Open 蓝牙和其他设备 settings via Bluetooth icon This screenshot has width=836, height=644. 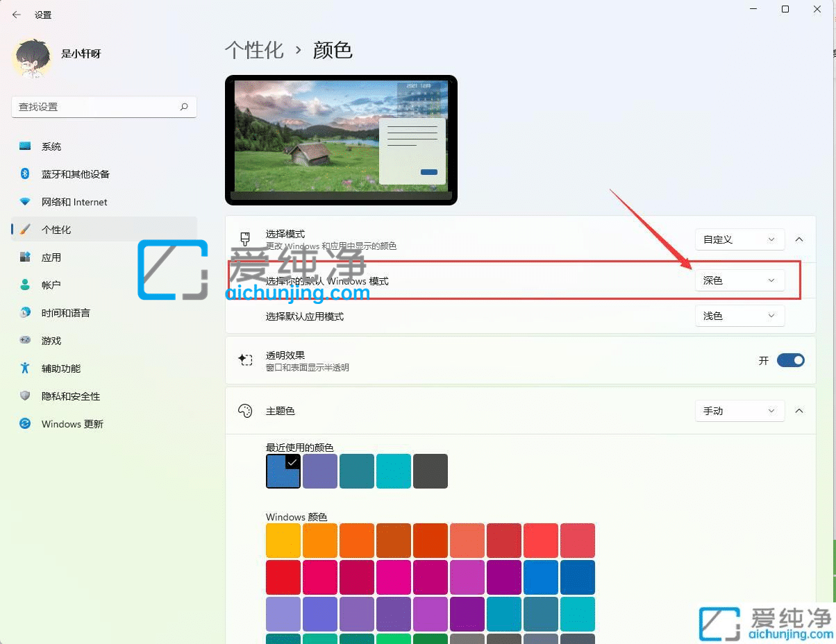point(25,174)
